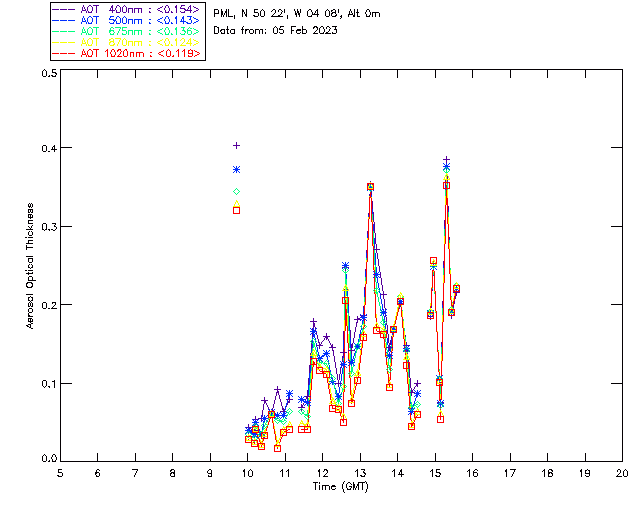Click the x-axis tick label 14
This screenshot has width=640, height=512.
click(398, 473)
